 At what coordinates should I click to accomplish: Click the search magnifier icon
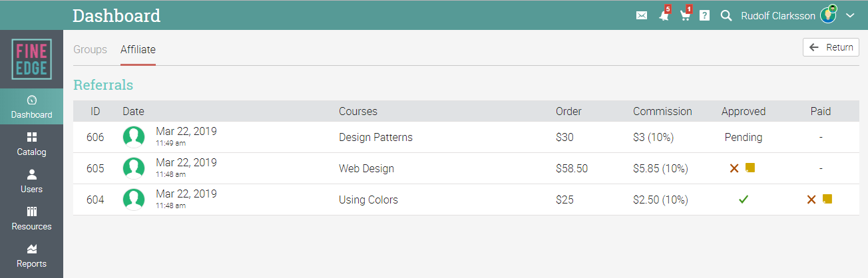[x=726, y=15]
